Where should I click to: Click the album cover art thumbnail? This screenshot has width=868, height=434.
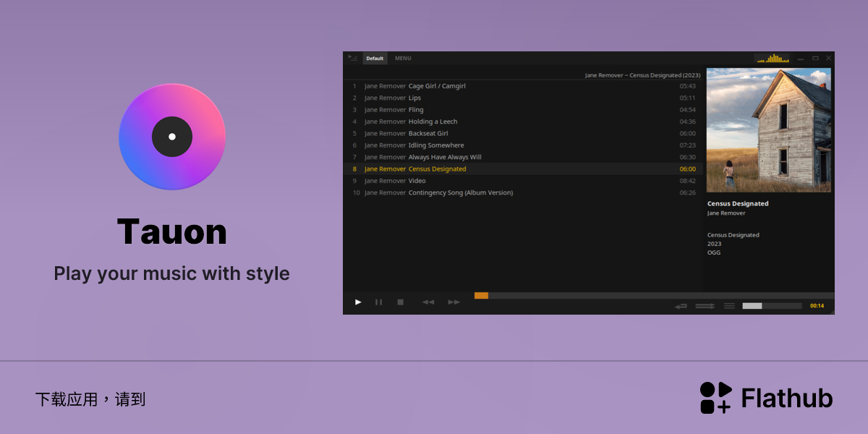769,130
